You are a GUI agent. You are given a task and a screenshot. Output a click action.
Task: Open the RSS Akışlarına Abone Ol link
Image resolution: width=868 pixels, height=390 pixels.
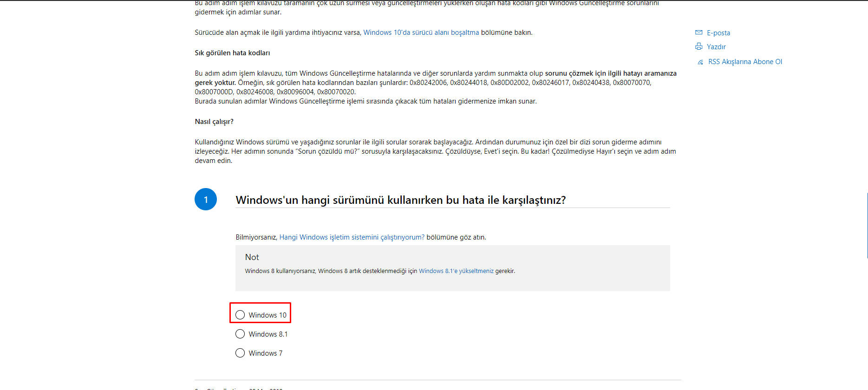point(745,62)
